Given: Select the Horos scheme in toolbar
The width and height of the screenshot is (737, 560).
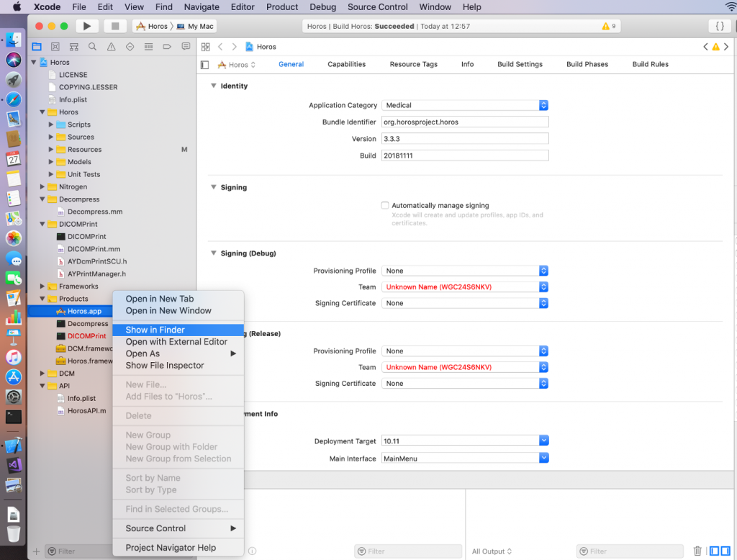Looking at the screenshot, I should pos(152,27).
